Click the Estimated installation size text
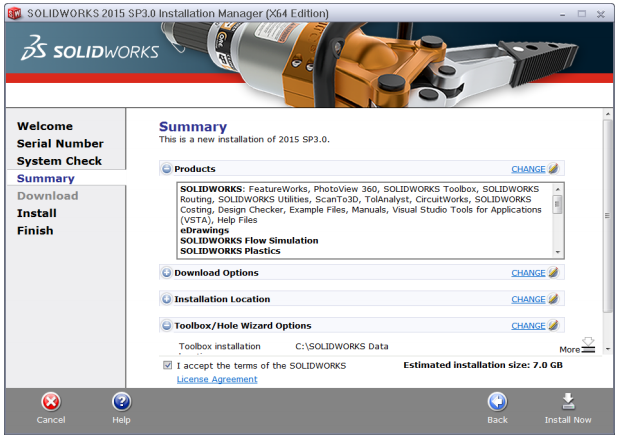Image resolution: width=620 pixels, height=439 pixels. [x=483, y=365]
